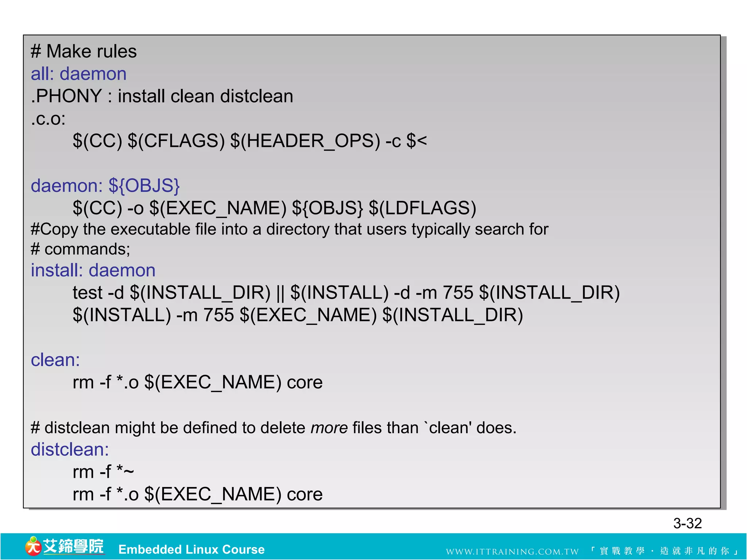Image resolution: width=747 pixels, height=560 pixels.
Task: Click the 'clean:' target line
Action: (x=55, y=360)
